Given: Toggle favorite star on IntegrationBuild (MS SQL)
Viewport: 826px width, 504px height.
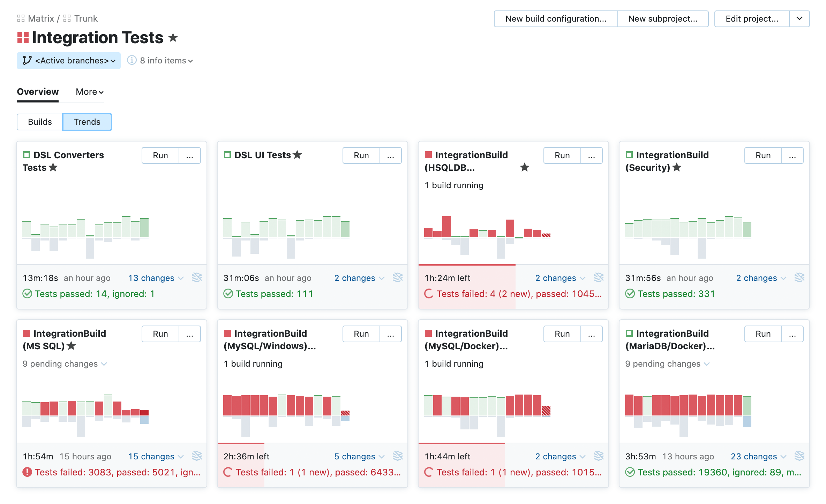Looking at the screenshot, I should tap(71, 346).
